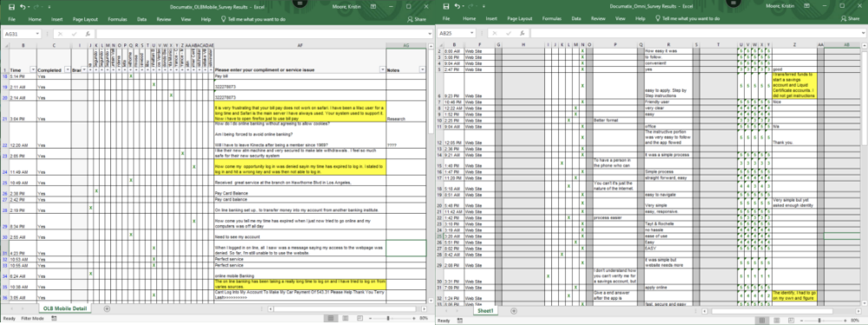
Task: Open Notes column filter dropdown
Action: (422, 70)
